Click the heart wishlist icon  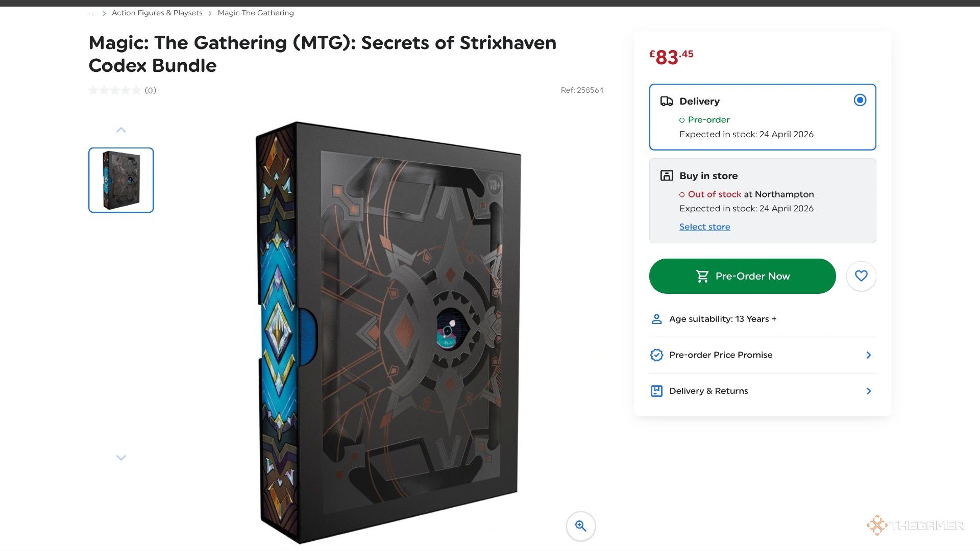[x=861, y=276]
